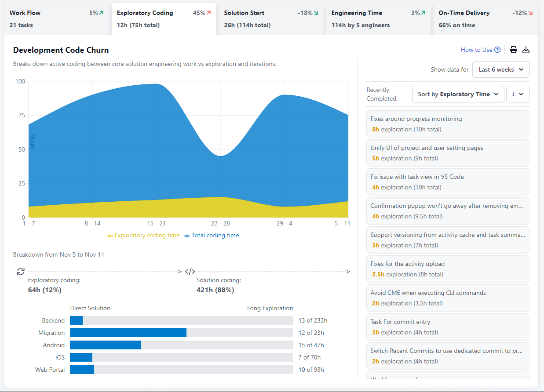Open the Engineering Time tab
The height and width of the screenshot is (392, 544).
pos(378,19)
